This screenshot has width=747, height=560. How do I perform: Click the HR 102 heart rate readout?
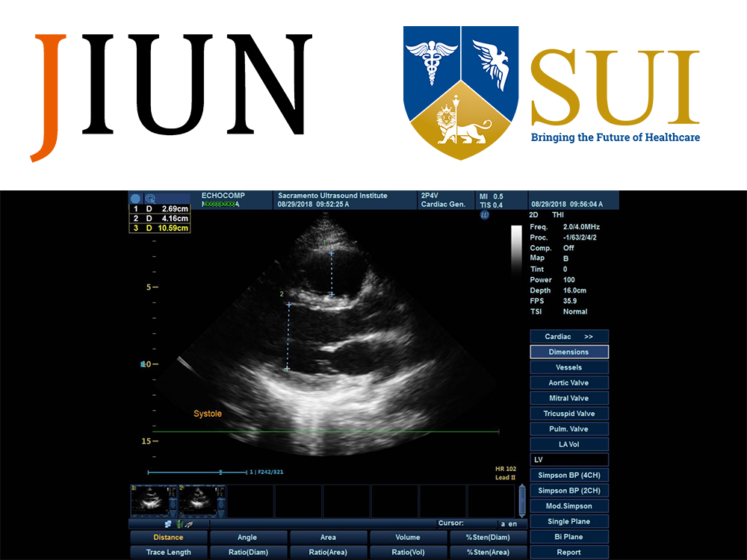506,469
